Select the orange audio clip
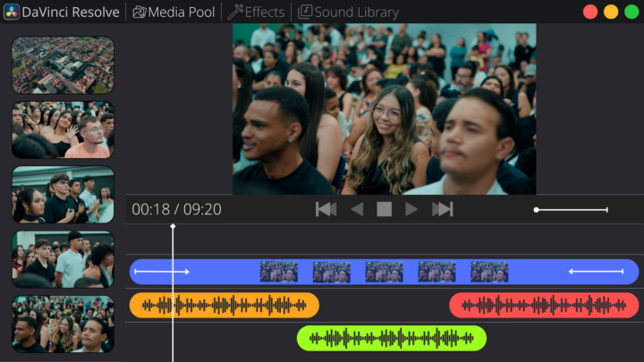 [224, 306]
